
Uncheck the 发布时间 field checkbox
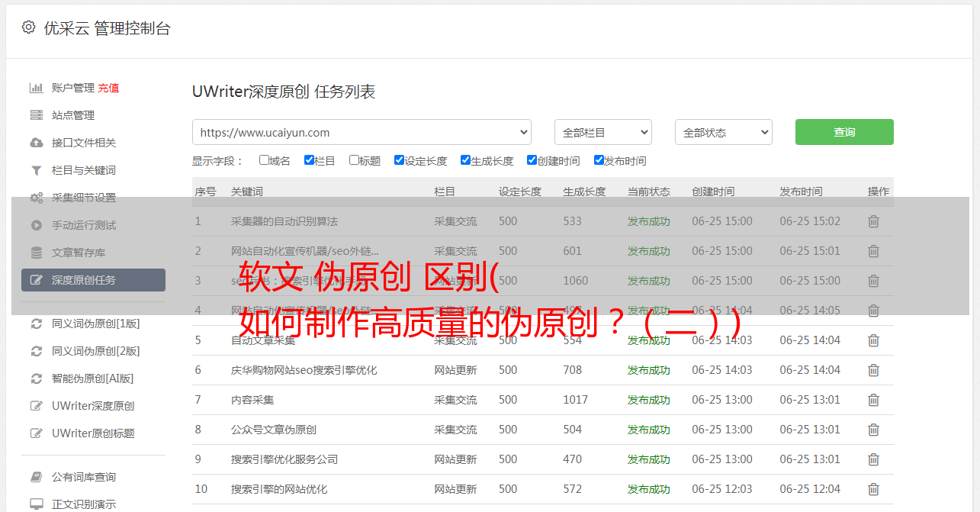click(599, 160)
